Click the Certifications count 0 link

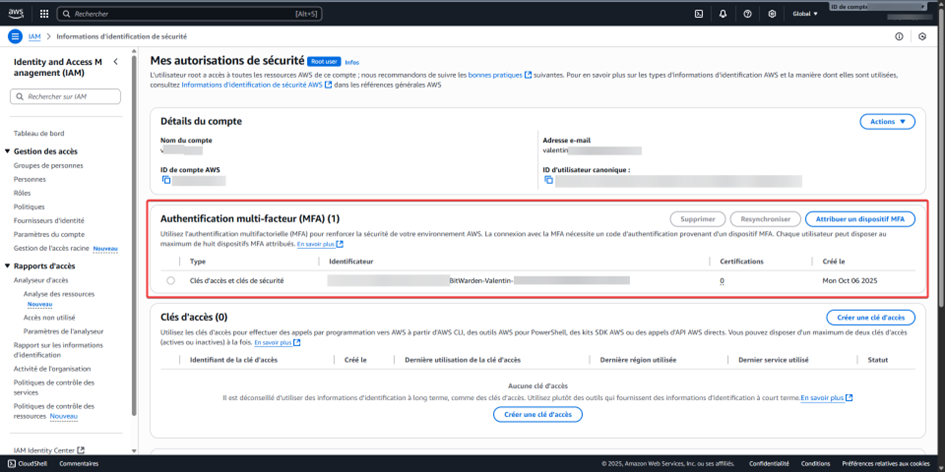(721, 281)
